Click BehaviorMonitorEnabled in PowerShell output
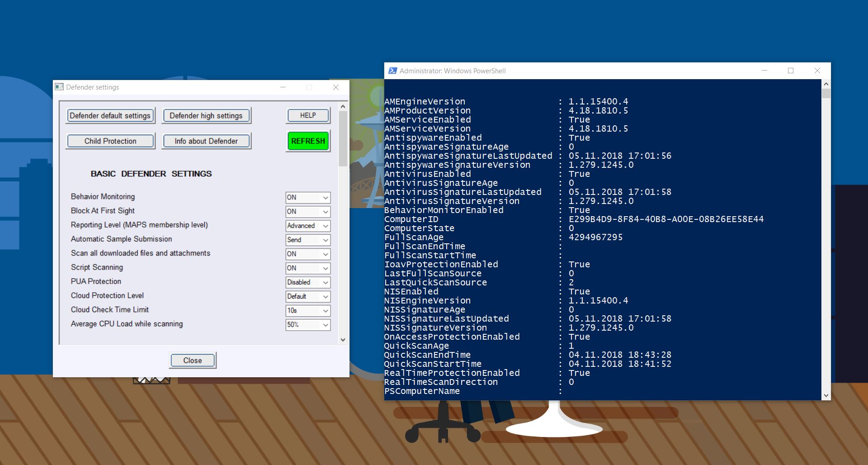The height and width of the screenshot is (465, 868). pos(444,210)
